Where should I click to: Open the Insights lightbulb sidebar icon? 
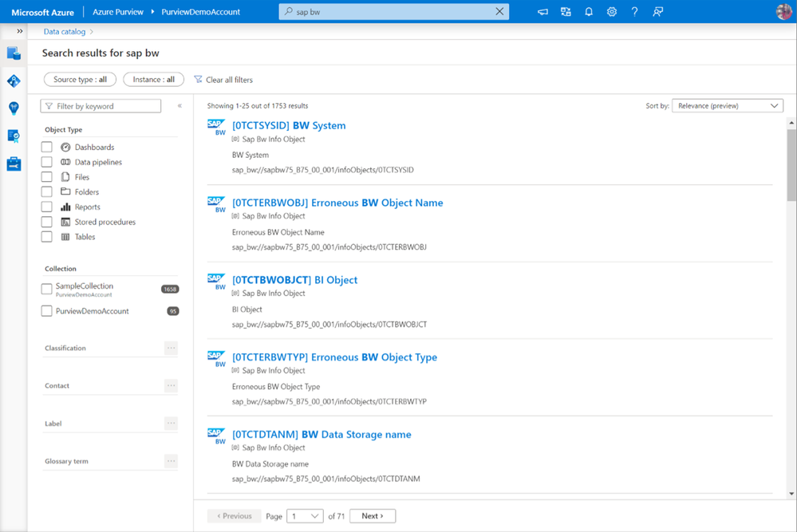14,108
